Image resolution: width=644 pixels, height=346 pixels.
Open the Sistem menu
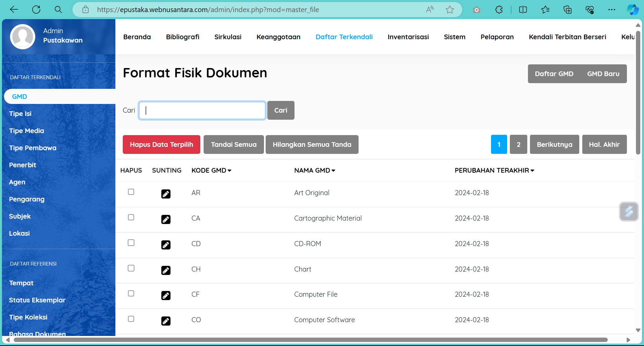click(x=454, y=37)
